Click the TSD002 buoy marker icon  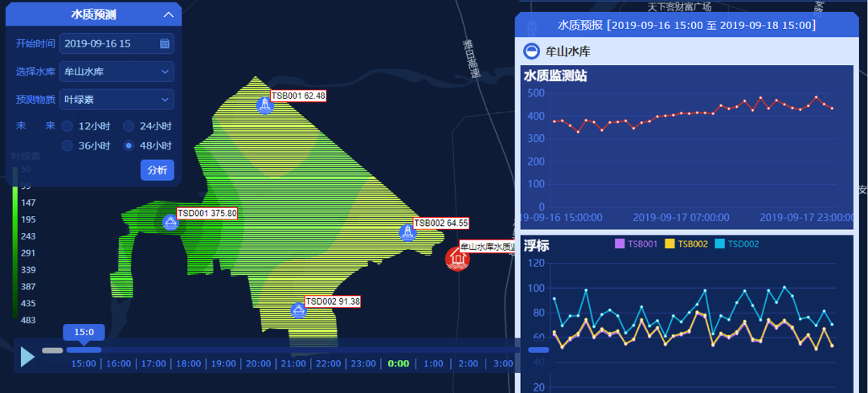click(298, 310)
